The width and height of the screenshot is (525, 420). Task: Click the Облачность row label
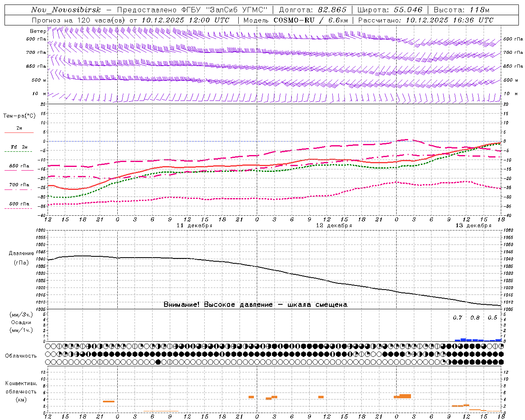tap(21, 356)
